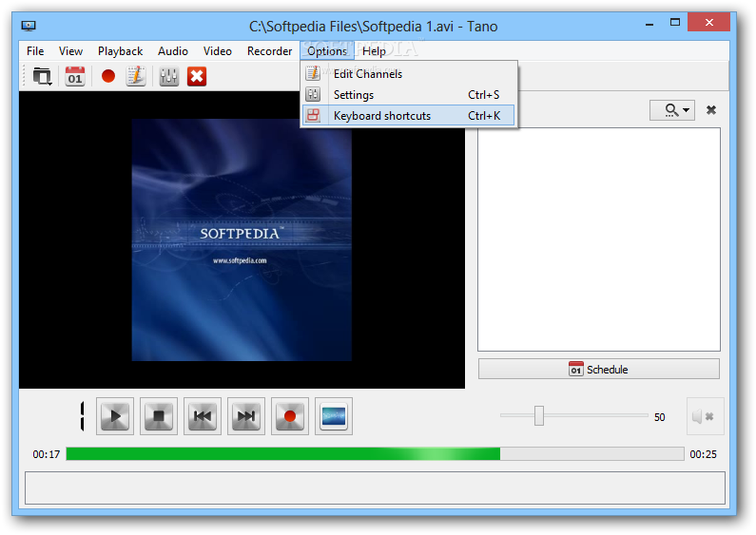Viewport: 756px width, 535px height.
Task: Select Keyboard shortcuts menu entry
Action: [x=409, y=116]
